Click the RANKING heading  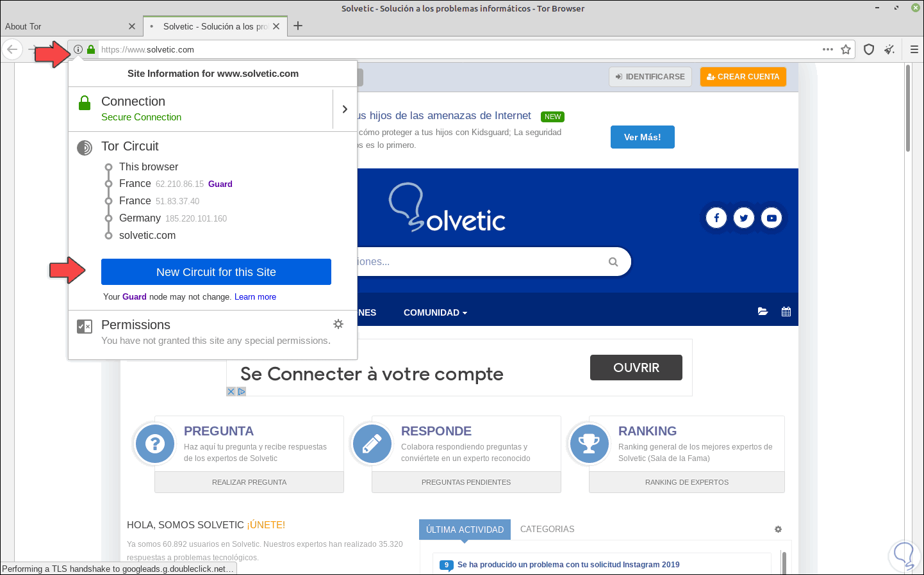647,431
